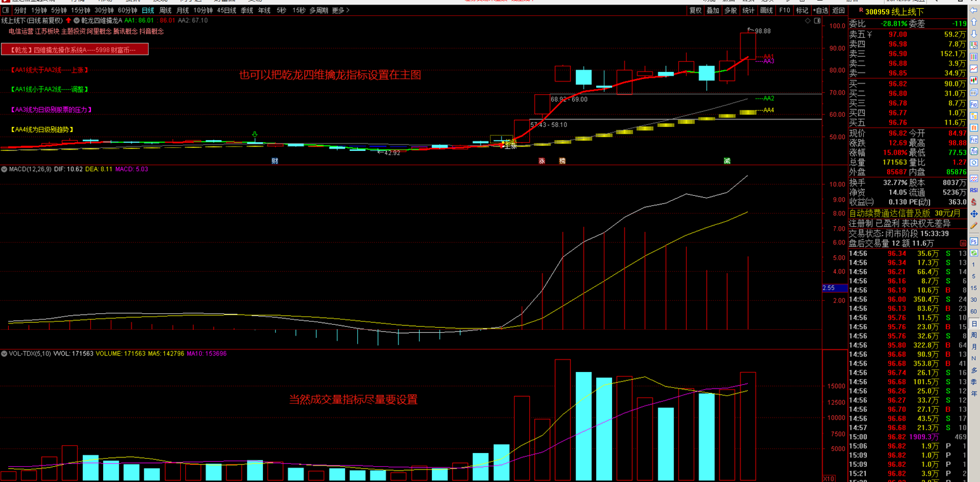Open the MACD indicator dropdown arrow
The height and width of the screenshot is (482, 980).
(x=4, y=169)
